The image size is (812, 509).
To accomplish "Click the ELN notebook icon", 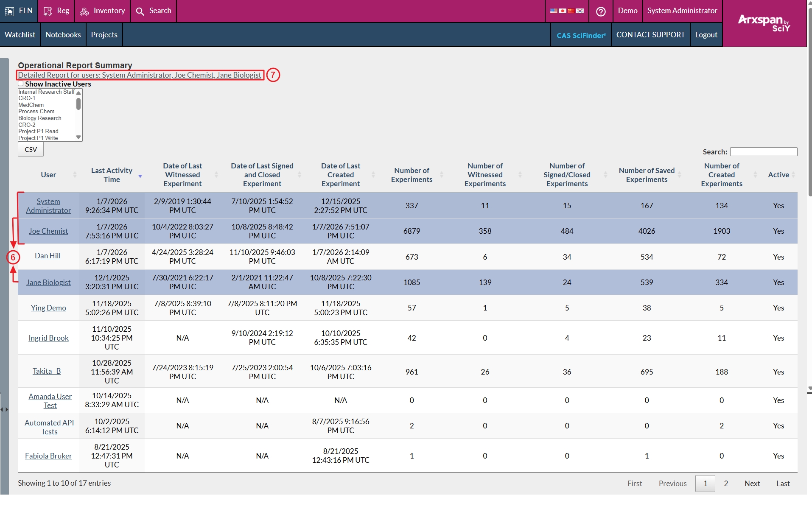I will 9,11.
